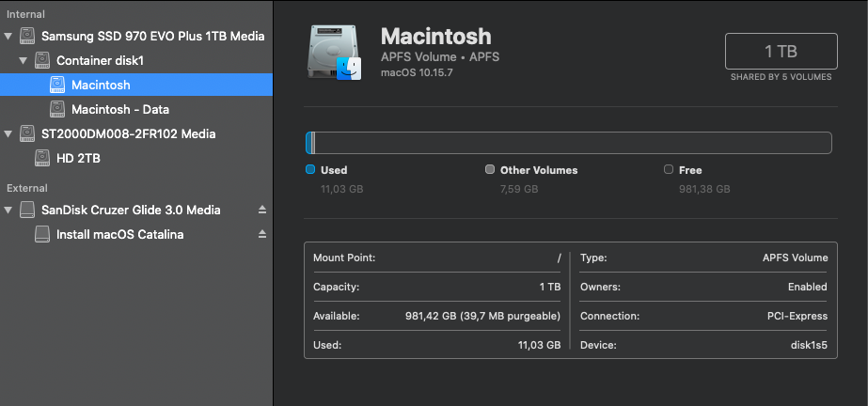The image size is (868, 406).
Task: Collapse the SanDisk Cruzer Glide disclosure triangle
Action: tap(8, 210)
